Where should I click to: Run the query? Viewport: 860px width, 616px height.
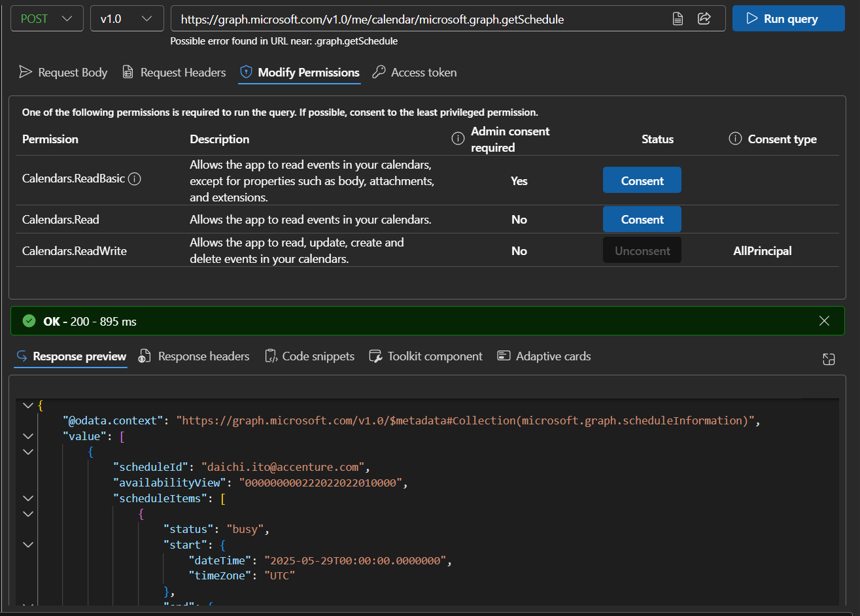pyautogui.click(x=788, y=19)
